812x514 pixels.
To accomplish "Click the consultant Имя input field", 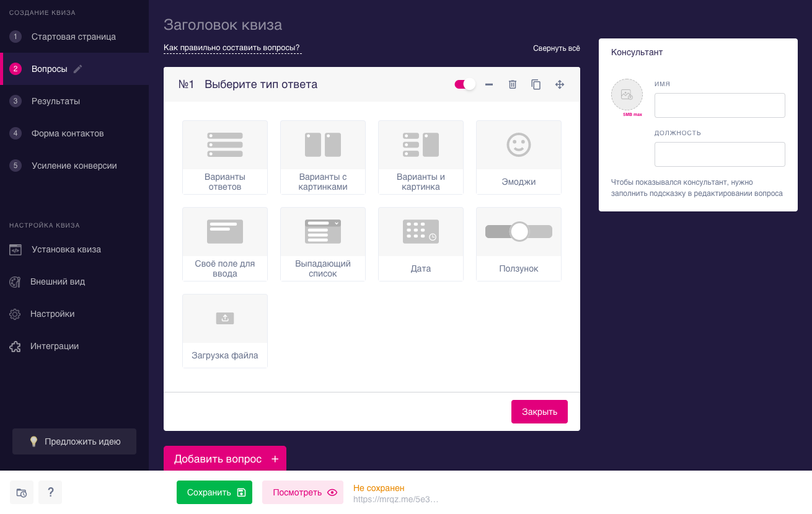I will pos(720,105).
